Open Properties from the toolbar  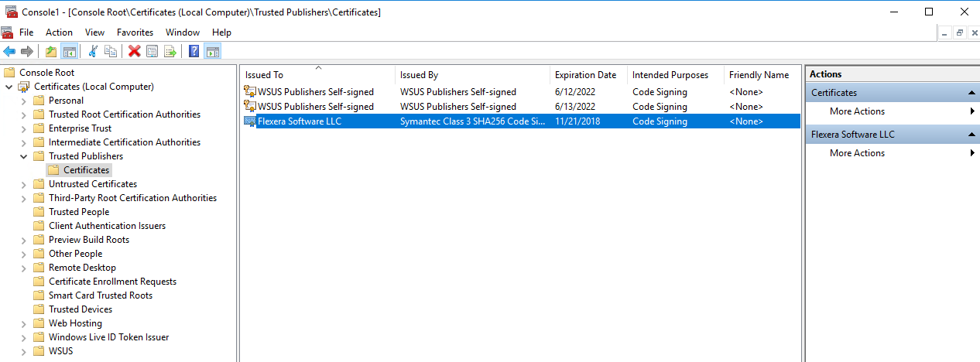(152, 51)
